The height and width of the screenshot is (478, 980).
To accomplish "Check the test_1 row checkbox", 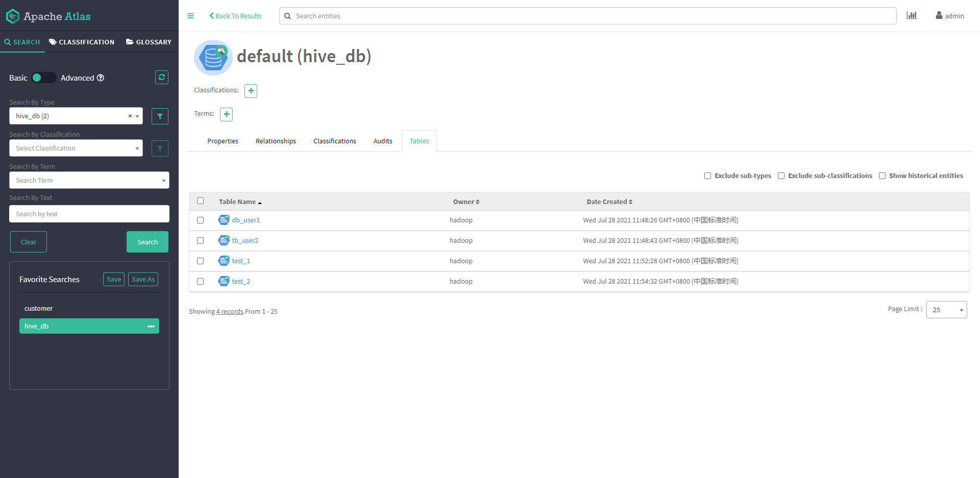I will tap(200, 261).
